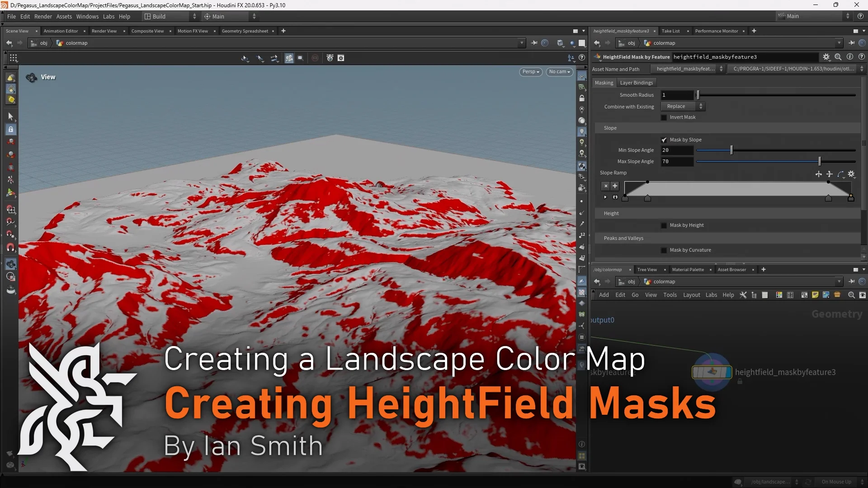Uncheck the Mask by Slope checkbox
The image size is (868, 488).
coord(665,140)
